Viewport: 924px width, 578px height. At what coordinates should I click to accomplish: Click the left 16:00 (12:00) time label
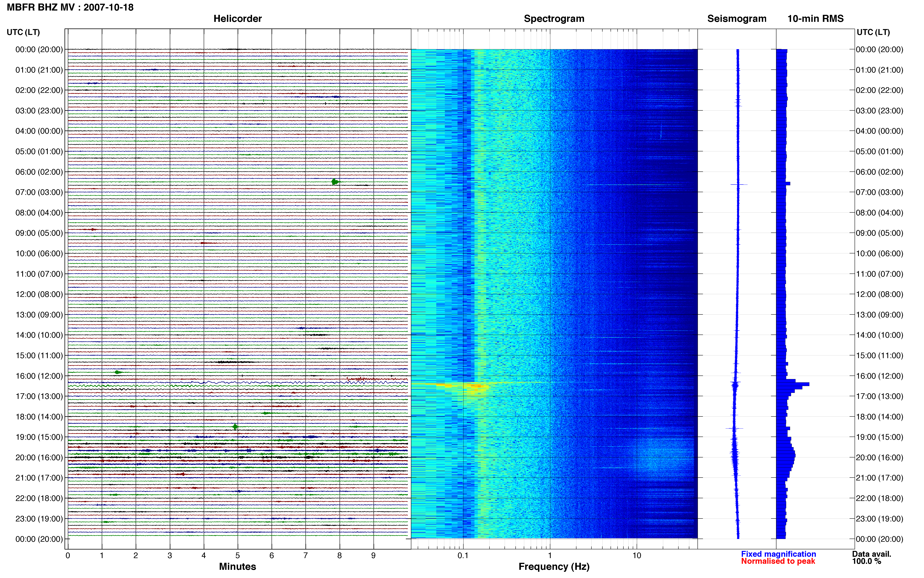click(x=39, y=376)
